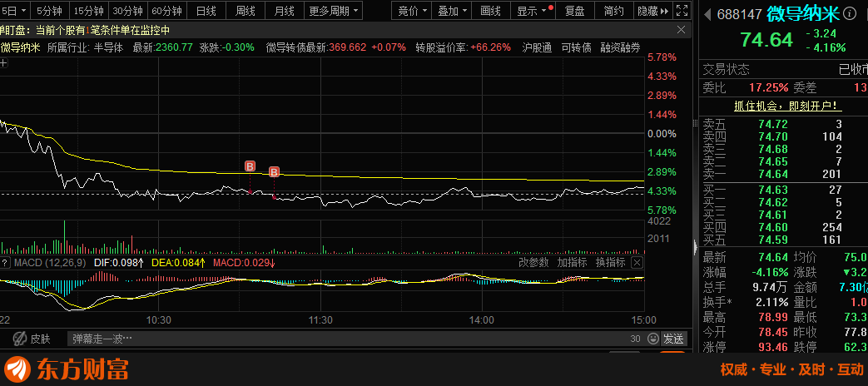This screenshot has height=386, width=868.
Task: Click the 融资融券 tag
Action: [x=620, y=47]
